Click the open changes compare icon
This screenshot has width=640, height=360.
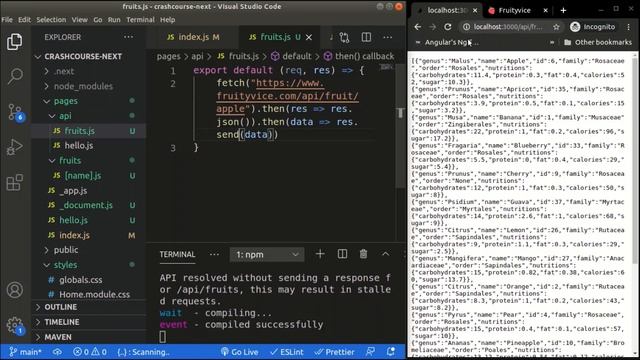pyautogui.click(x=344, y=38)
